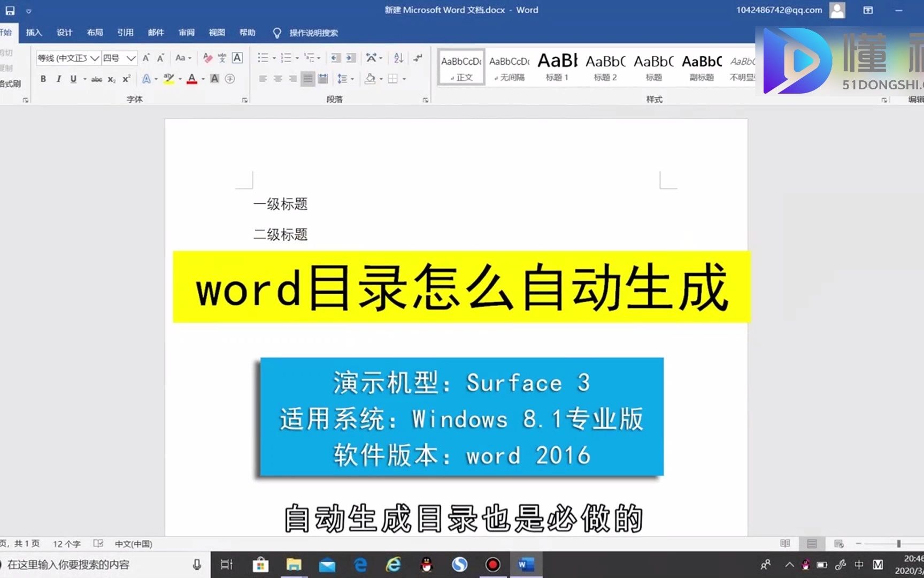Click the multilevel list icon
The width and height of the screenshot is (924, 578).
(309, 58)
